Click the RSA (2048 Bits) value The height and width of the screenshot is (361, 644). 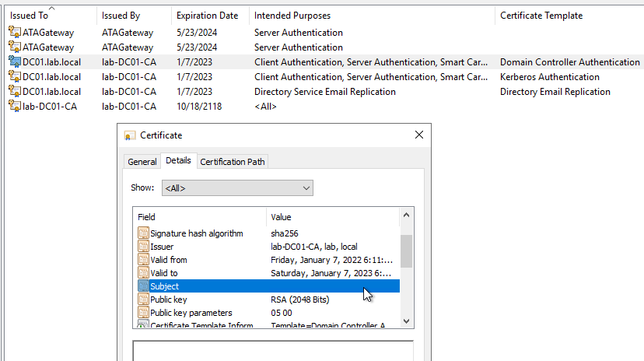[x=299, y=300]
